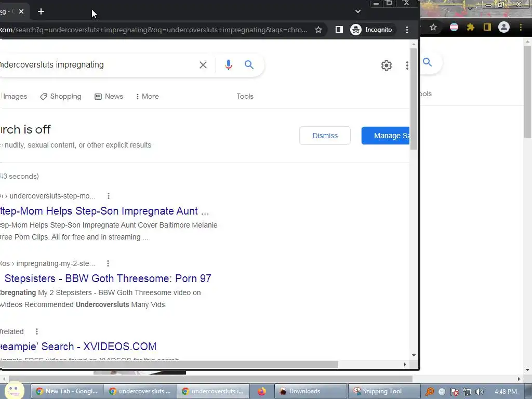532x399 pixels.
Task: Open the Snipping Tool taskbar item
Action: [x=384, y=391]
